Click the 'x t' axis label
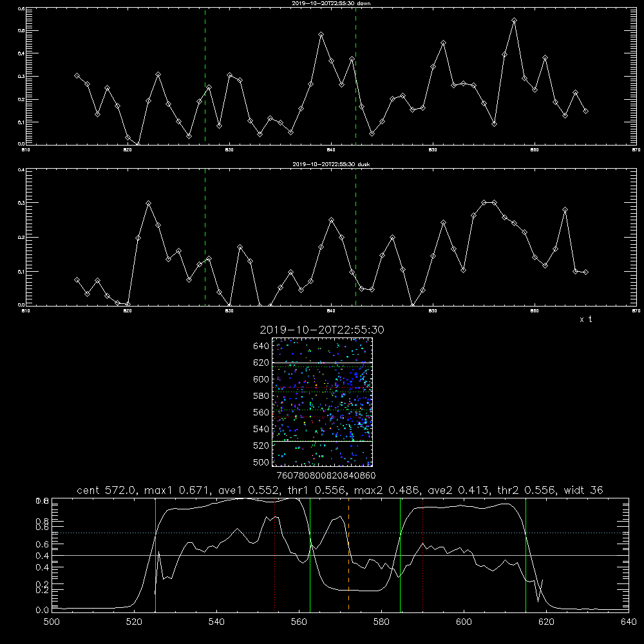 pos(585,319)
